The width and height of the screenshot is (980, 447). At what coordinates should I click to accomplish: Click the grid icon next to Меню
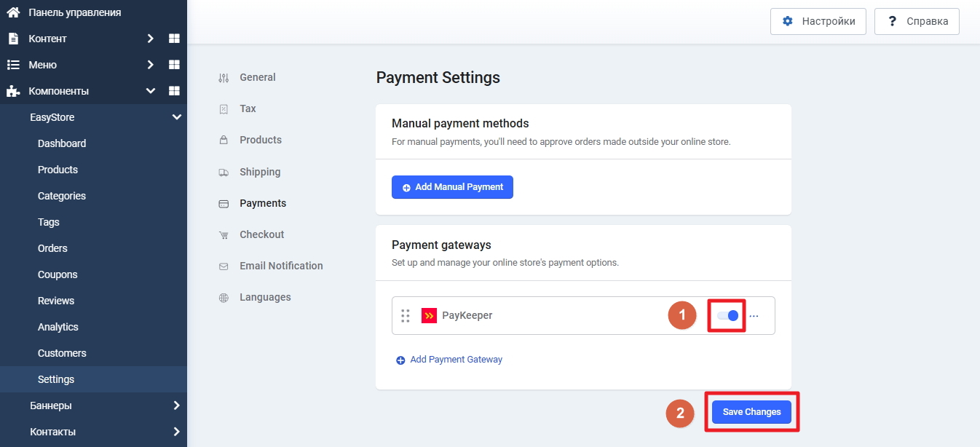[174, 65]
